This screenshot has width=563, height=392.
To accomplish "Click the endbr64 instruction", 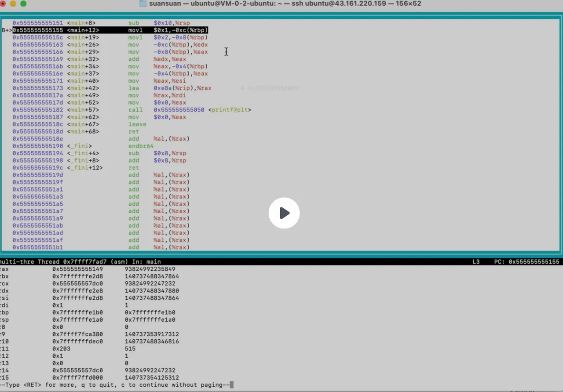I will click(x=141, y=146).
